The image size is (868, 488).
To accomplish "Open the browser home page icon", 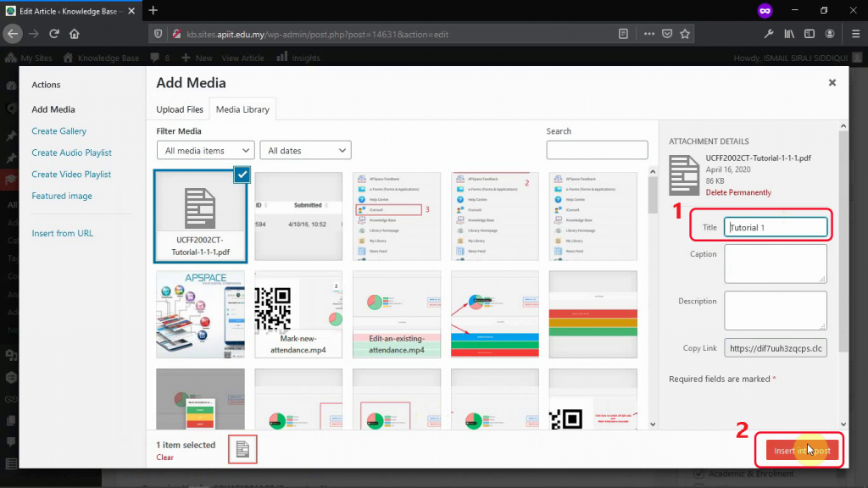I will click(75, 34).
